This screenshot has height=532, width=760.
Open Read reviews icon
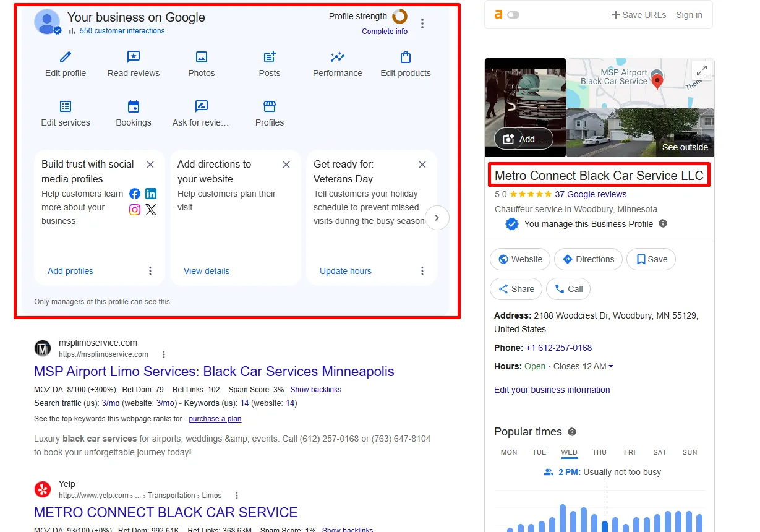point(134,58)
